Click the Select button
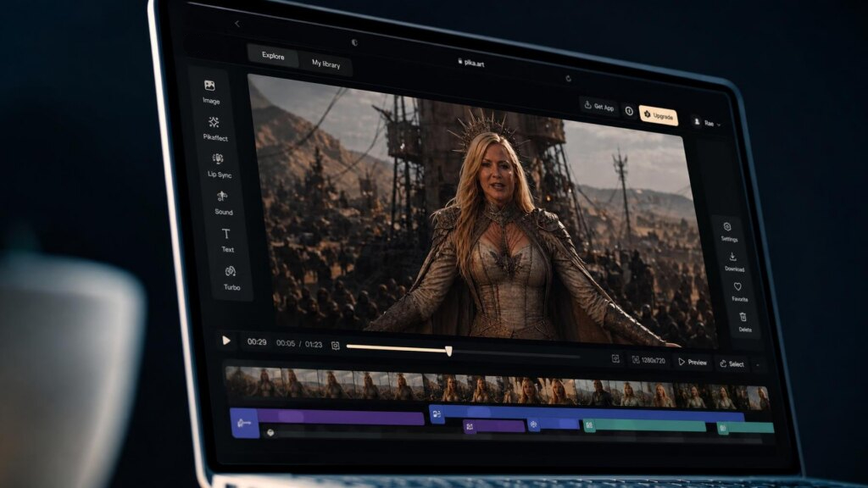This screenshot has height=488, width=868. point(732,364)
